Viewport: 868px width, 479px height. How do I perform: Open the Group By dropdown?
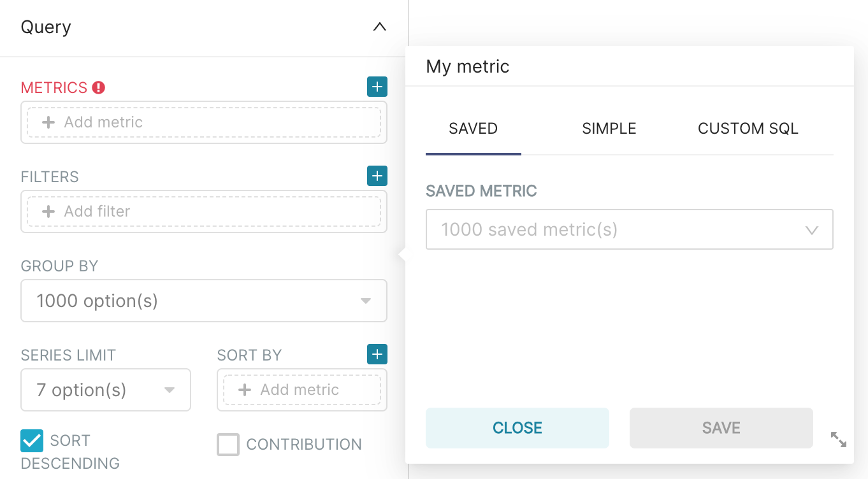(x=204, y=301)
